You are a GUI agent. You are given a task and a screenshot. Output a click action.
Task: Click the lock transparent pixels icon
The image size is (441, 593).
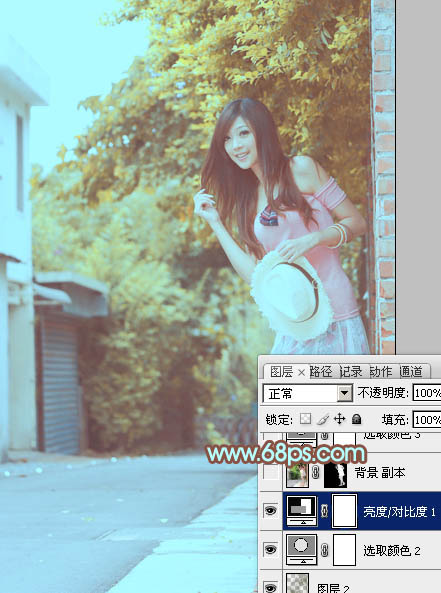click(305, 419)
